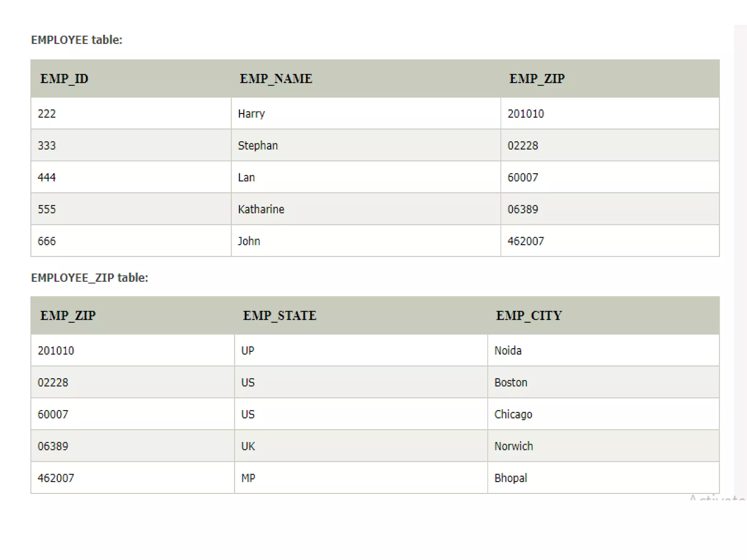Click employee ID 444 cell
The width and height of the screenshot is (747, 560).
tap(47, 178)
